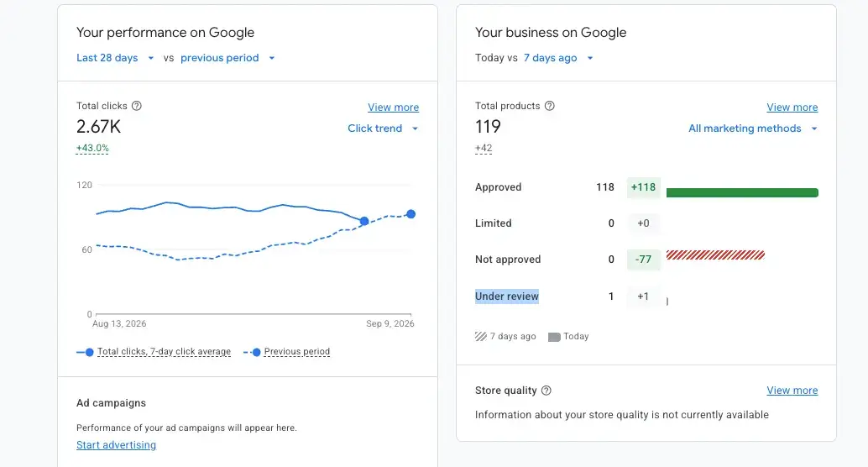Click the +42 products change value
The height and width of the screenshot is (467, 868).
pyautogui.click(x=484, y=148)
